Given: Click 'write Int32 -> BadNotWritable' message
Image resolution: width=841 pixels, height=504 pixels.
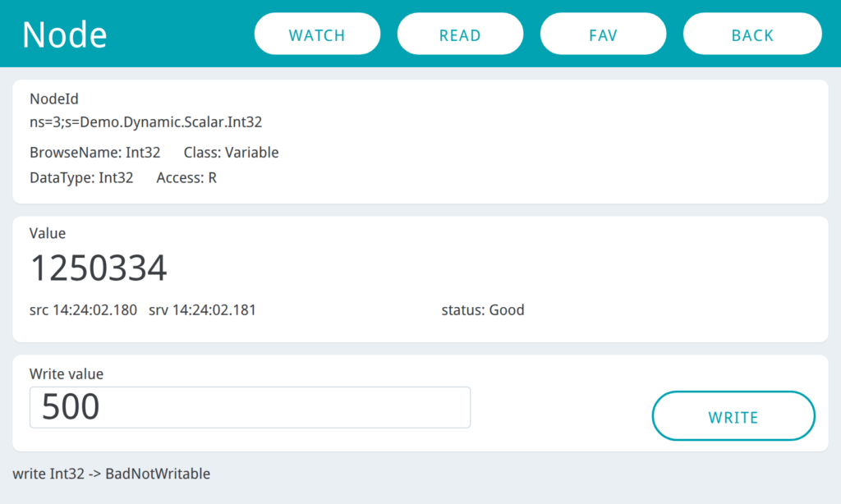Looking at the screenshot, I should click(x=112, y=474).
